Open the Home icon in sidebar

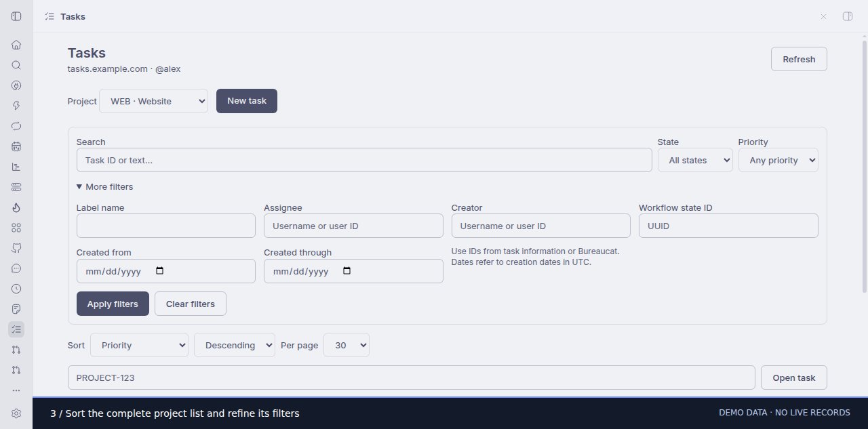(16, 45)
